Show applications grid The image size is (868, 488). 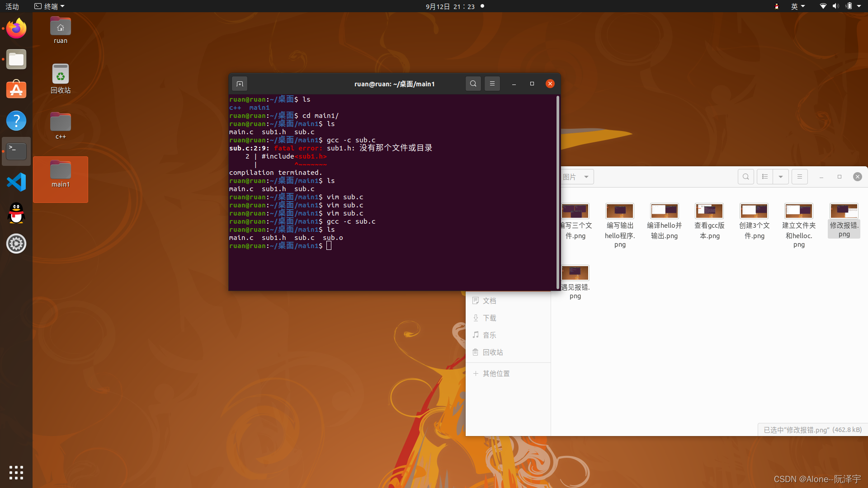16,472
